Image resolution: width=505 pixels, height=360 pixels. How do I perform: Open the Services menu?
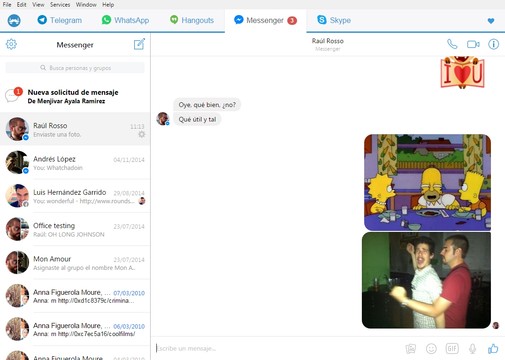tap(60, 5)
